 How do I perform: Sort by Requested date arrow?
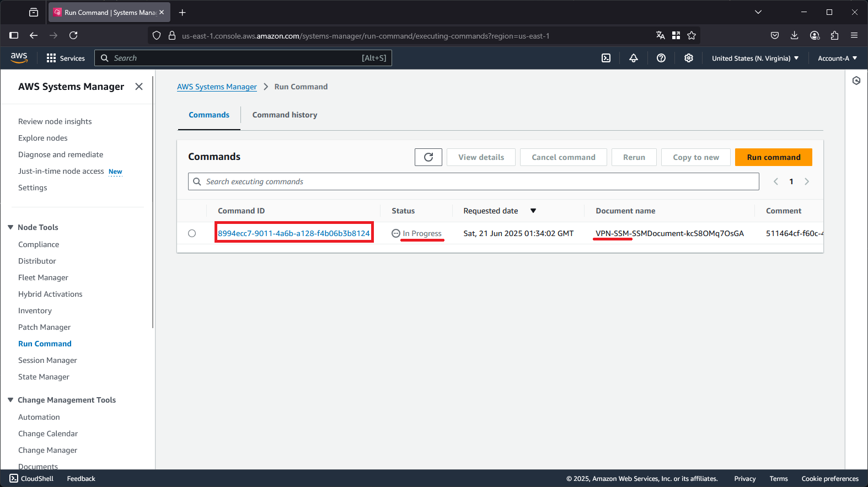[533, 211]
